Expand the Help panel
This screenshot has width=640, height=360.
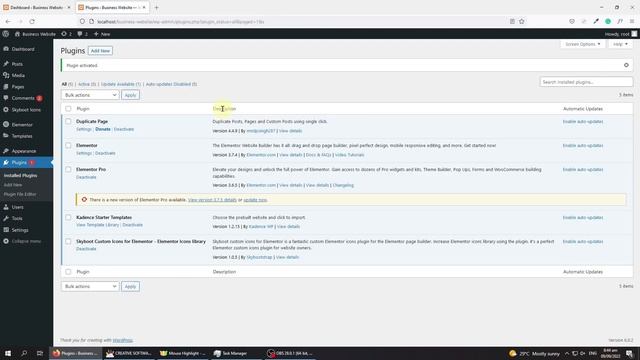[x=620, y=44]
